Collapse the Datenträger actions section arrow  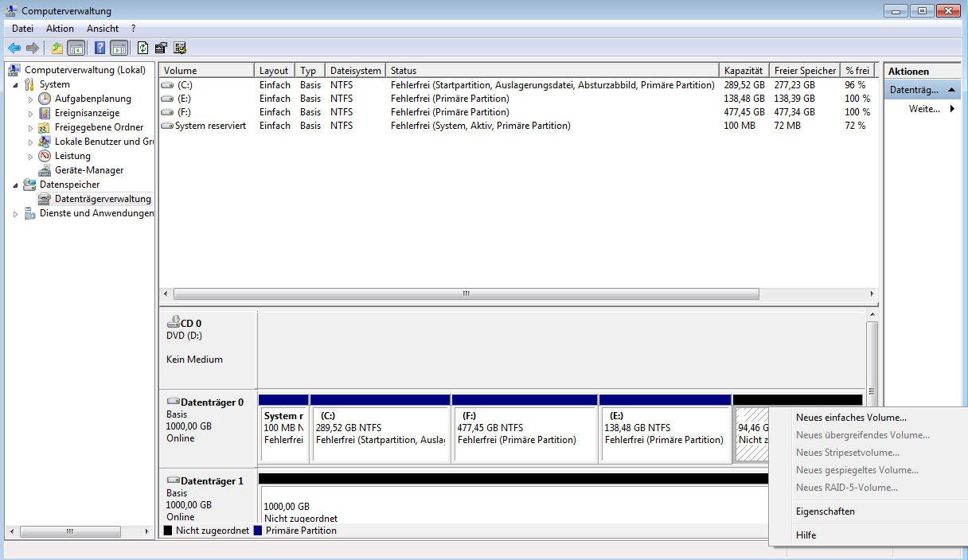[x=951, y=90]
